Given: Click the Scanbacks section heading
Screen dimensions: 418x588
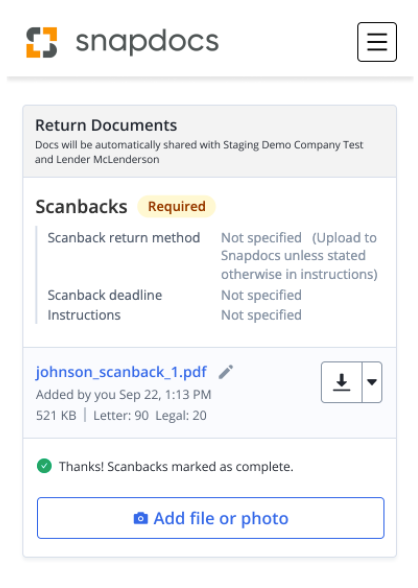Looking at the screenshot, I should (x=81, y=207).
